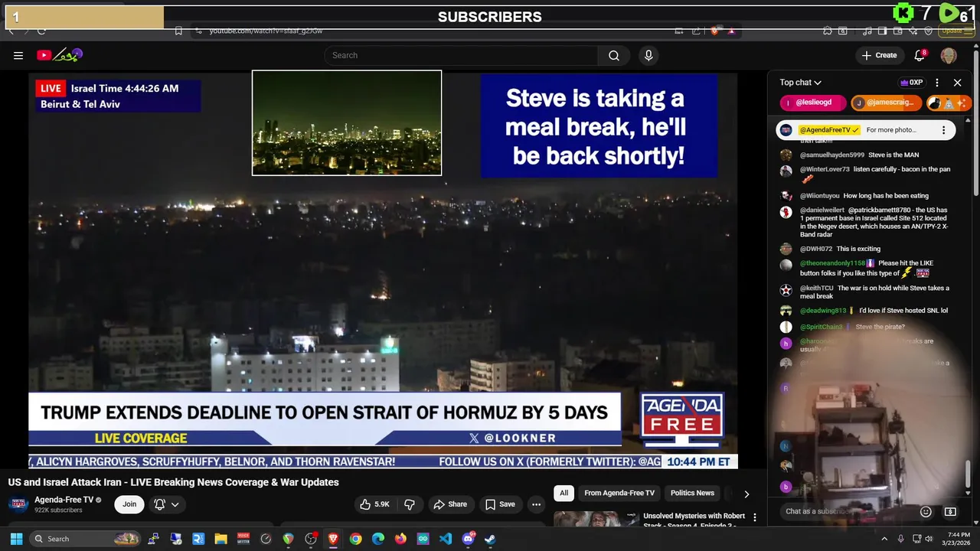This screenshot has height=551, width=980.
Task: Open Agenda-Free TV channel avatar
Action: (x=18, y=504)
